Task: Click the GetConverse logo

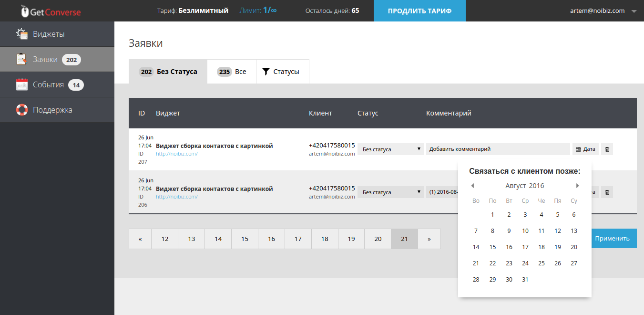Action: click(51, 11)
